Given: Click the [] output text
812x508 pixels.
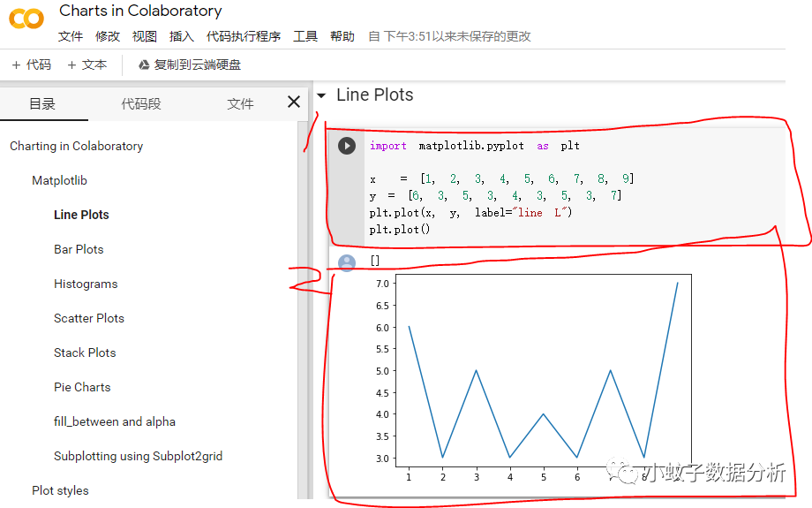Looking at the screenshot, I should tap(375, 261).
